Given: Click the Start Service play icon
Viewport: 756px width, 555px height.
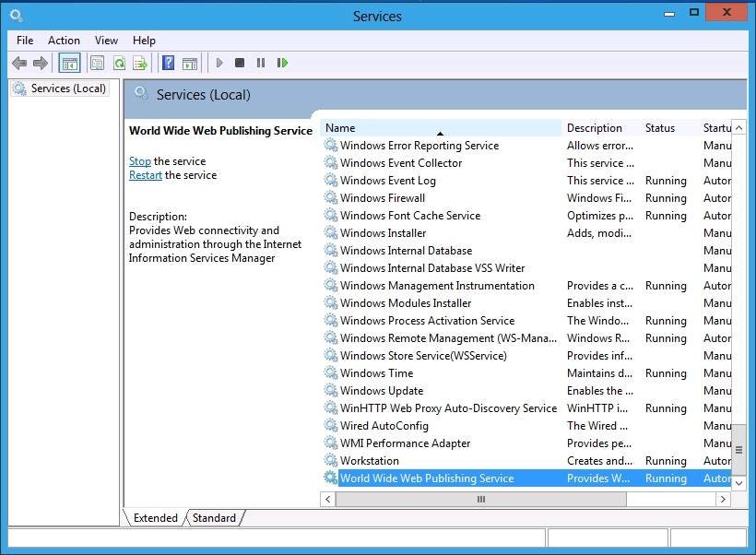Looking at the screenshot, I should (x=219, y=63).
